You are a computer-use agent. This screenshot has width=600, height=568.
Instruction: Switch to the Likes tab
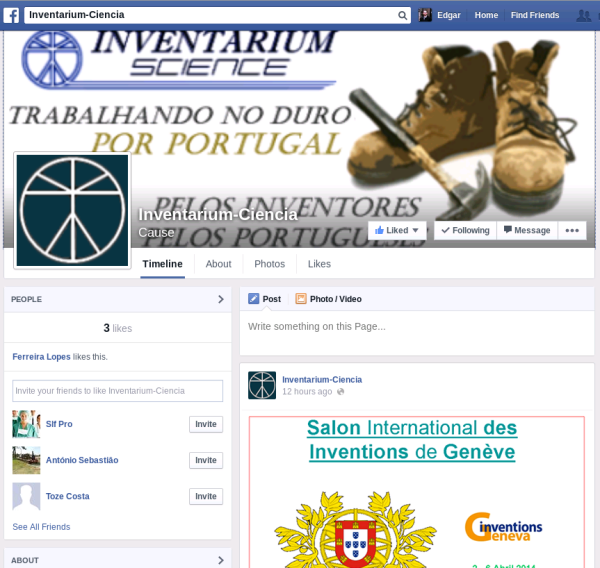click(x=320, y=264)
